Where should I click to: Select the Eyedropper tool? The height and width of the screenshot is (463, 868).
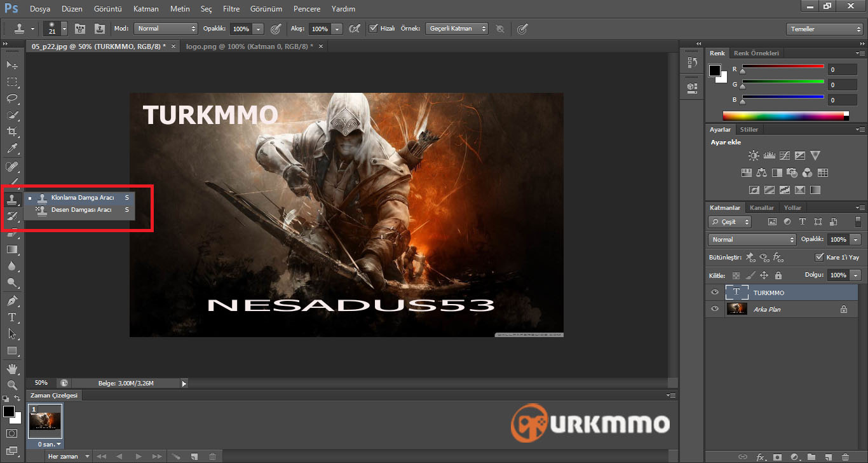click(12, 149)
